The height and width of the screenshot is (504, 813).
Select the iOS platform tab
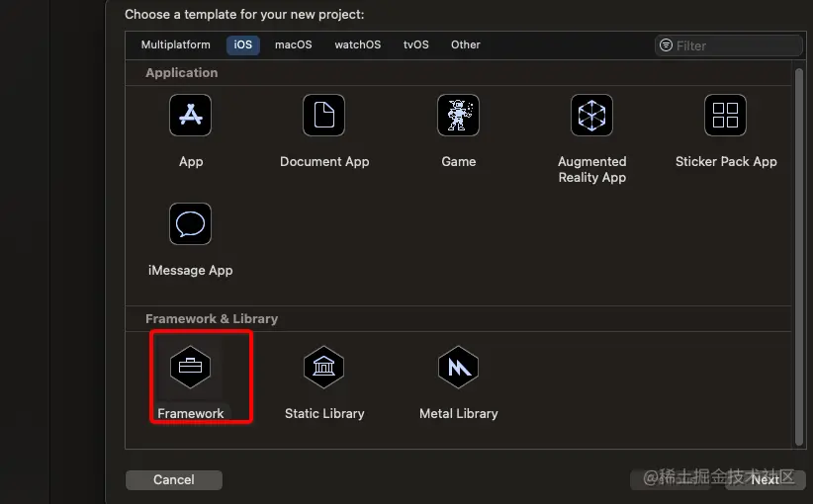(242, 45)
